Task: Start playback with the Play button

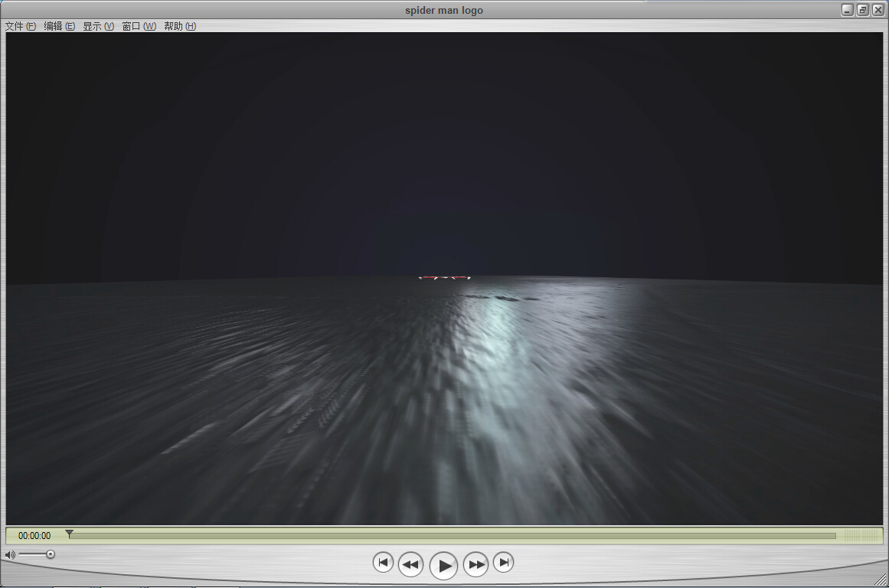Action: (443, 565)
